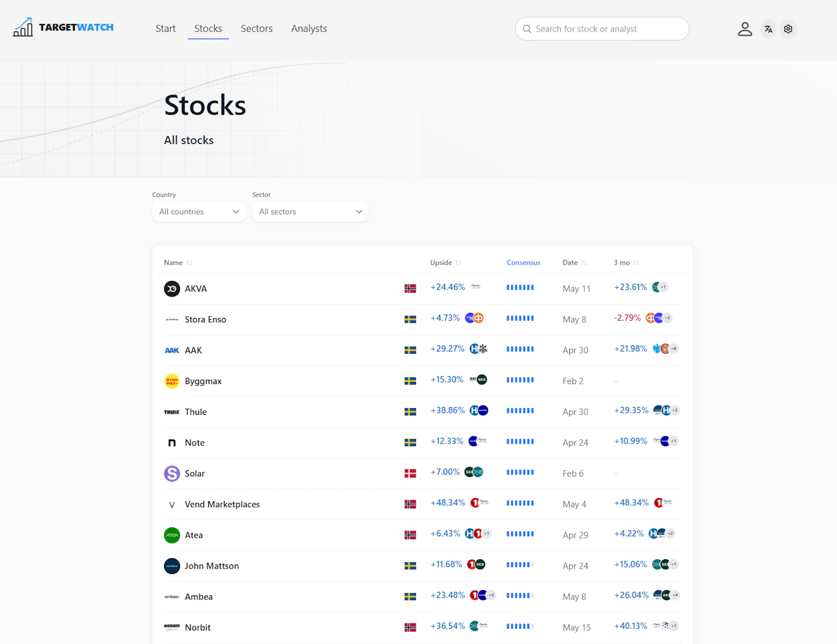Click the Apr 29 date for Atea
The width and height of the screenshot is (837, 644).
(575, 535)
